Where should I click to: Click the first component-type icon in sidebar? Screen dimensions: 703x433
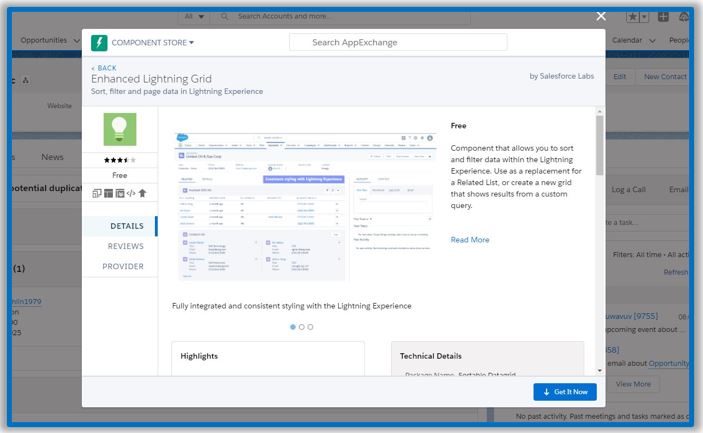click(96, 193)
